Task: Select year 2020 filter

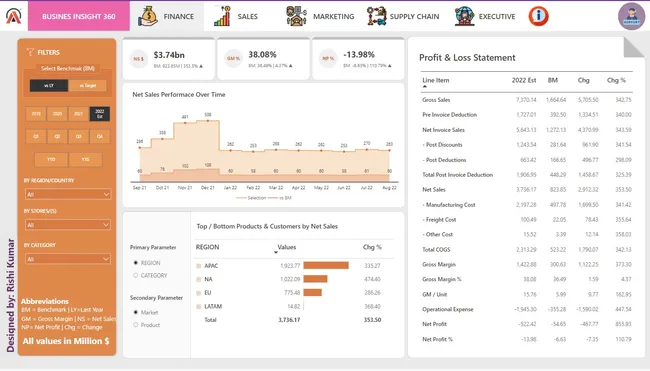Action: click(x=57, y=114)
